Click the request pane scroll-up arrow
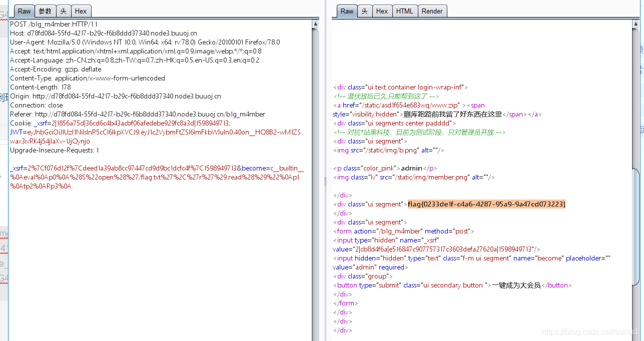Viewport: 644px width, 341px height. 315,23
